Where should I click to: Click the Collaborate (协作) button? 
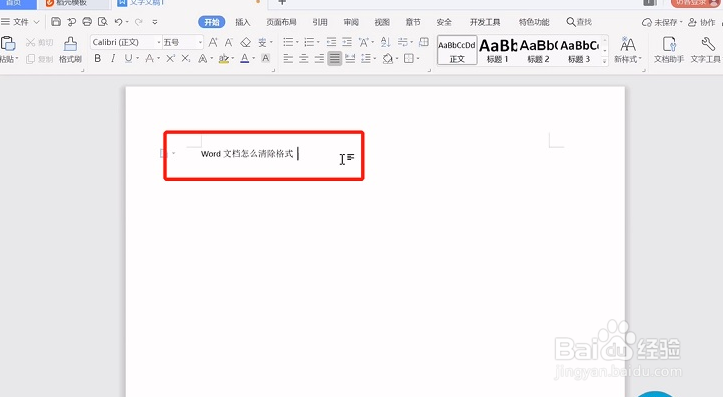pos(702,22)
